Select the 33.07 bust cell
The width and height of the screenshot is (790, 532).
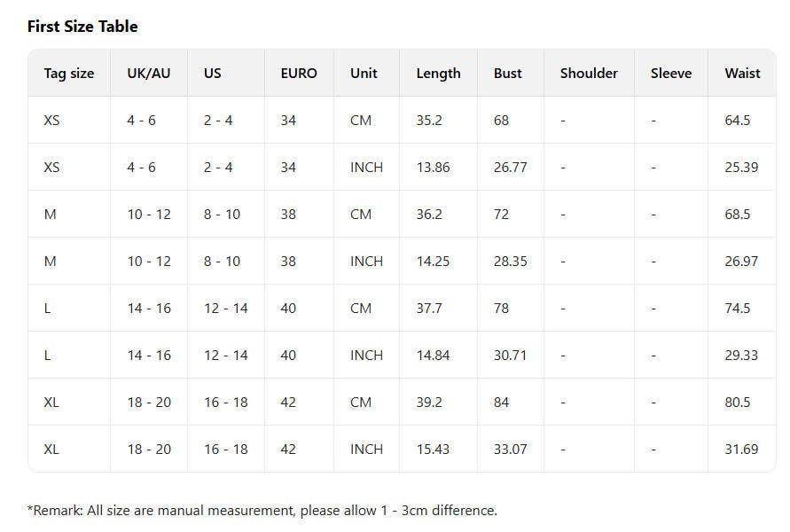coord(510,449)
